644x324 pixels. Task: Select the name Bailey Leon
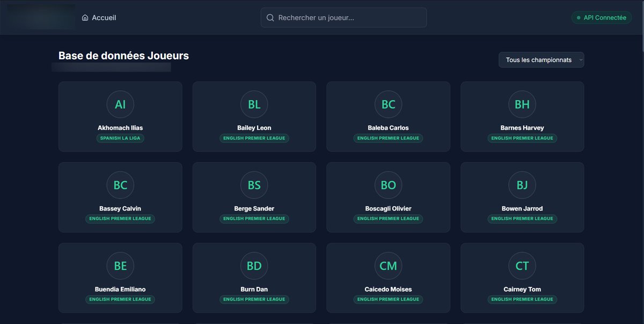[254, 128]
